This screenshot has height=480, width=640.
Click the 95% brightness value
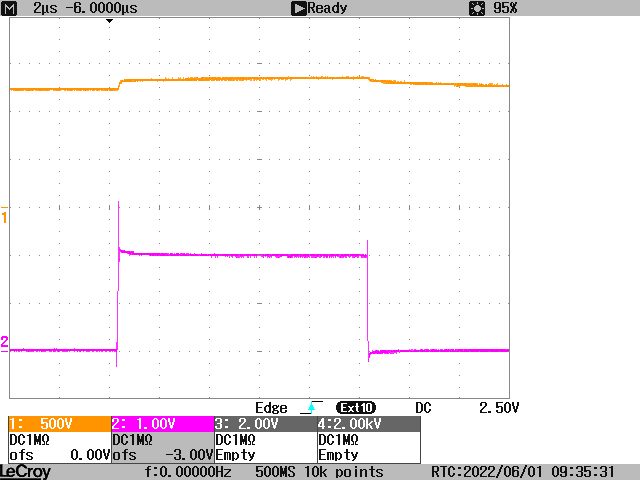pos(505,8)
